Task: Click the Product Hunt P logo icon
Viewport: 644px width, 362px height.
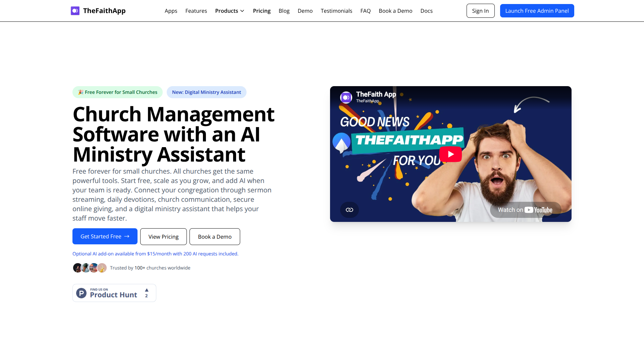Action: pyautogui.click(x=81, y=293)
